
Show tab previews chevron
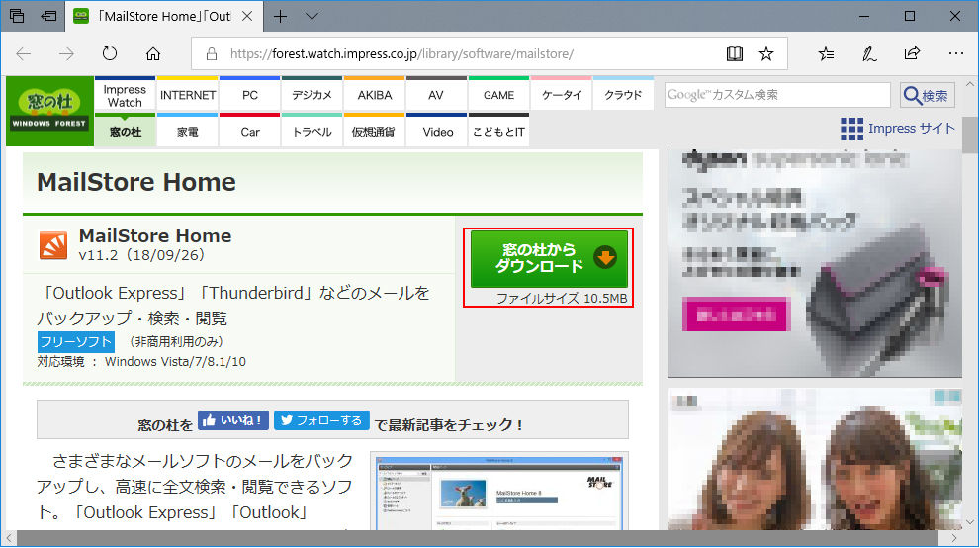tap(312, 16)
